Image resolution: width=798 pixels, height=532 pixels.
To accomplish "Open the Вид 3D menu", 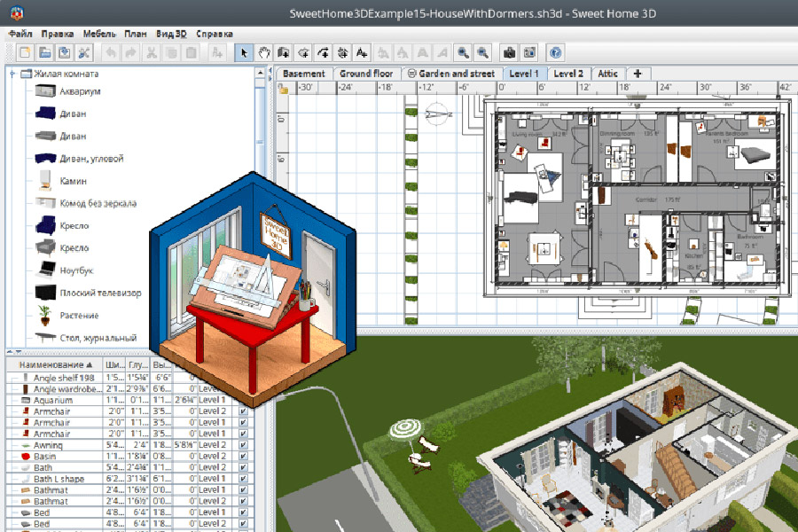I will [x=171, y=34].
